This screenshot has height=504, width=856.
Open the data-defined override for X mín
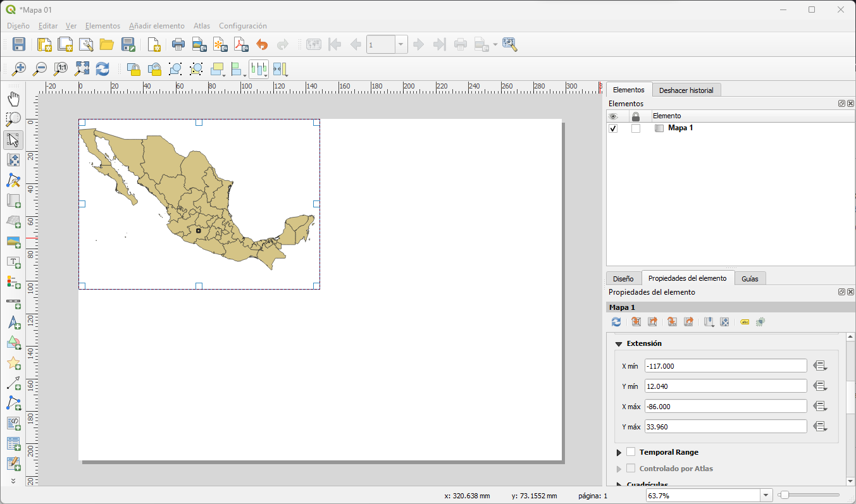coord(821,366)
